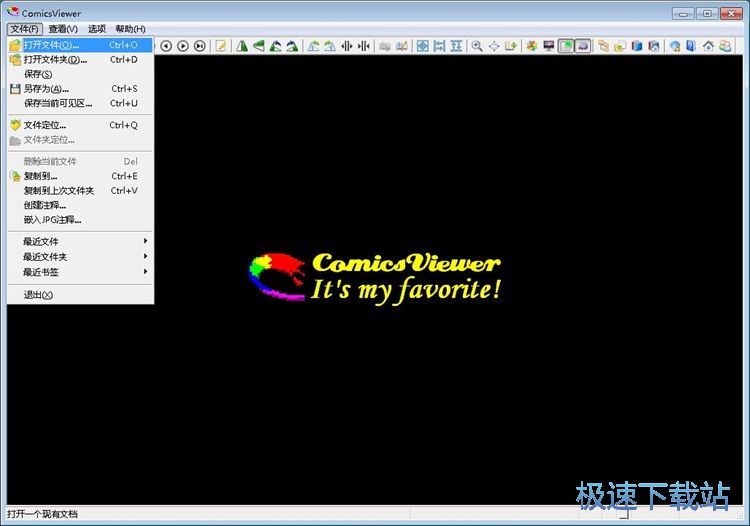
Task: Click the previous page circle arrow icon
Action: pyautogui.click(x=166, y=46)
